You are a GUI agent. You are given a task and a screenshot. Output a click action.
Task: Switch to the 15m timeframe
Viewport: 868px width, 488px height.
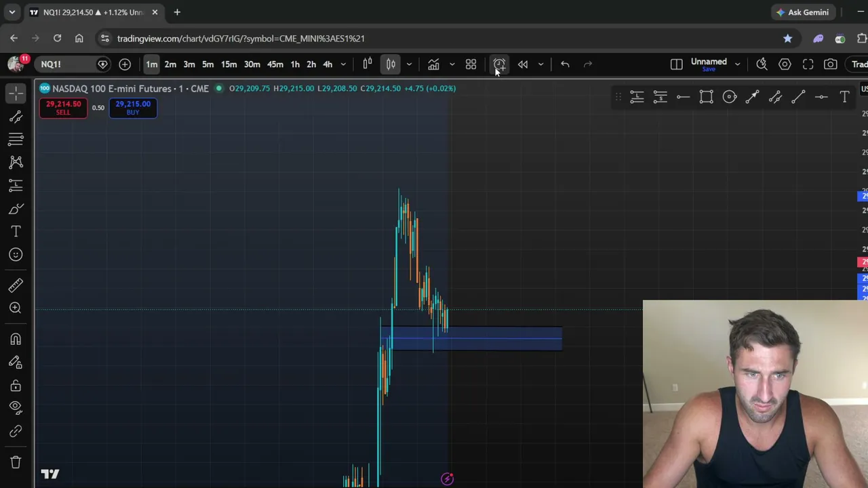pyautogui.click(x=229, y=64)
